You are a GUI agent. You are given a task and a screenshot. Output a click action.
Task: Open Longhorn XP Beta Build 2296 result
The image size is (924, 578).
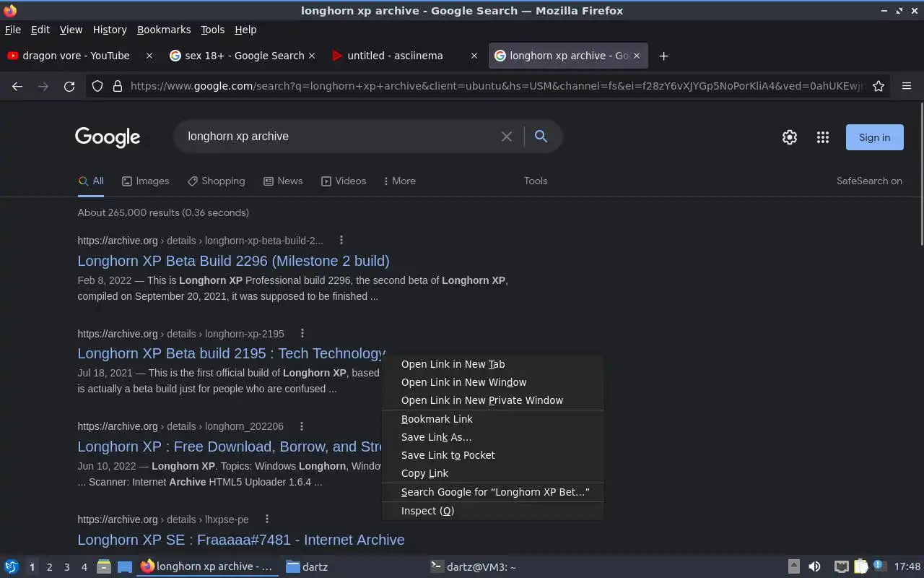(x=233, y=261)
